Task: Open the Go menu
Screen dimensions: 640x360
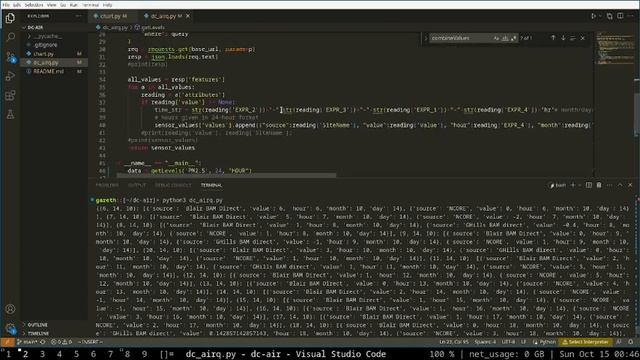Action: click(63, 5)
